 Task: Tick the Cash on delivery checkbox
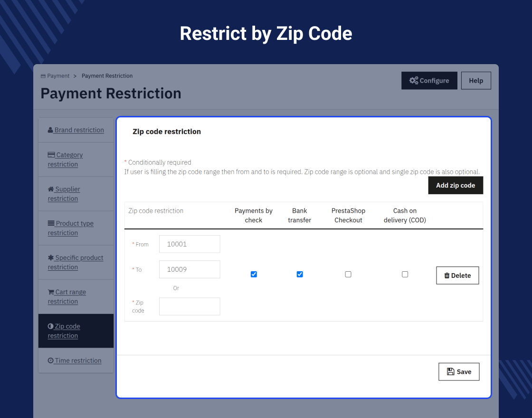point(405,274)
